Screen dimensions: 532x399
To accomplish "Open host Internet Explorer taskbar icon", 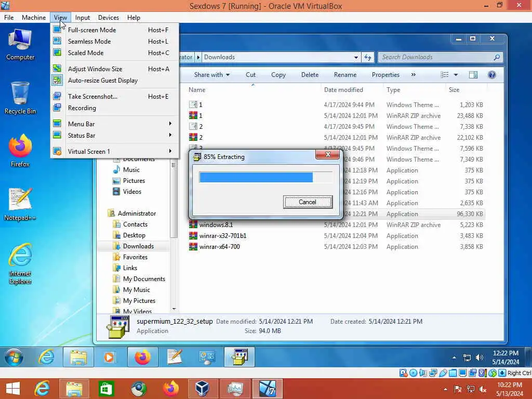I will coord(42,389).
